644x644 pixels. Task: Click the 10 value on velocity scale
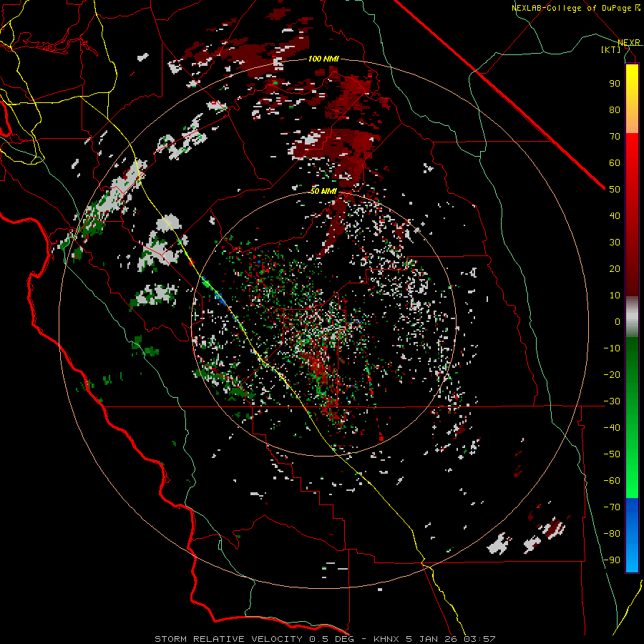point(615,296)
